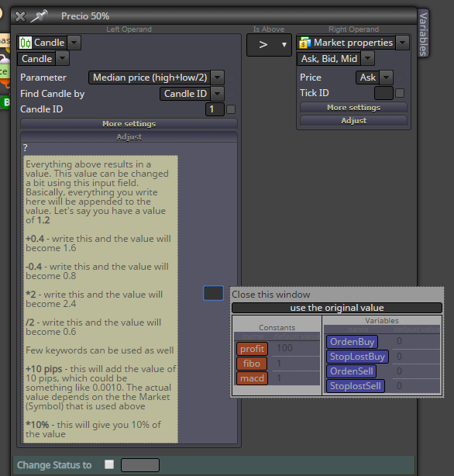
Task: Select the fibo constant
Action: tap(252, 364)
